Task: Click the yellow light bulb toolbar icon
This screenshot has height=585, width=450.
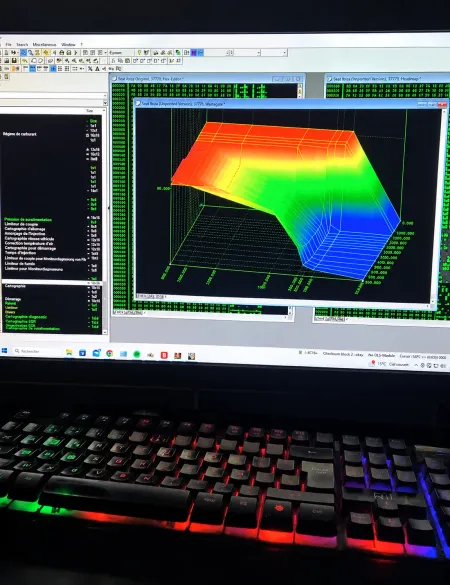Action: (x=139, y=53)
